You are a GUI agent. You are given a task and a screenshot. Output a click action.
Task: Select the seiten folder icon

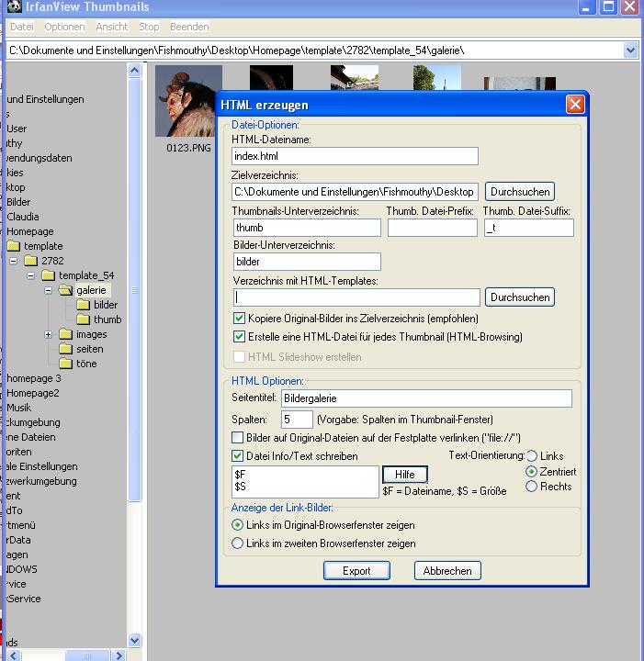point(66,349)
